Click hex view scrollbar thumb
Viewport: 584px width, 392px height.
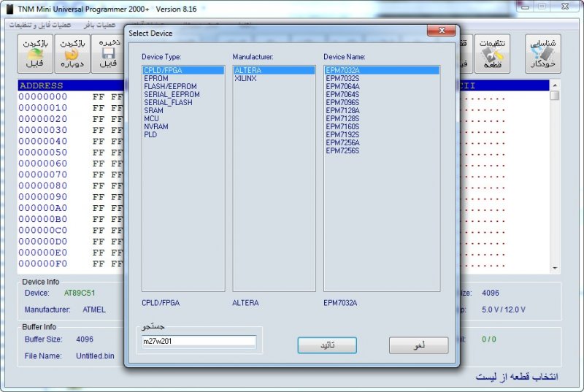pos(555,96)
